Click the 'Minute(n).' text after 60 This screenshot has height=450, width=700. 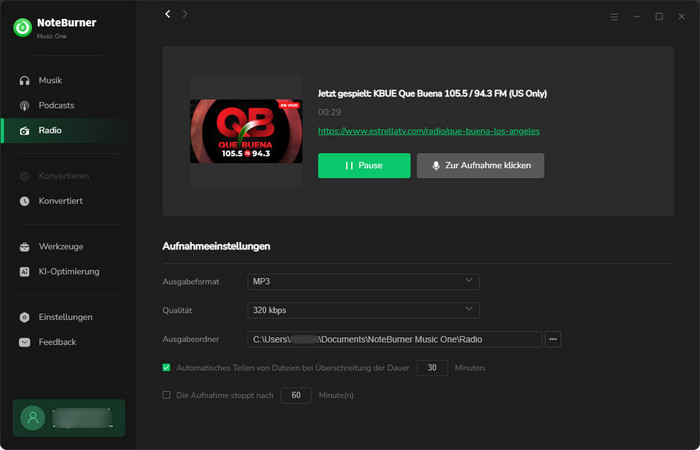[x=338, y=396]
